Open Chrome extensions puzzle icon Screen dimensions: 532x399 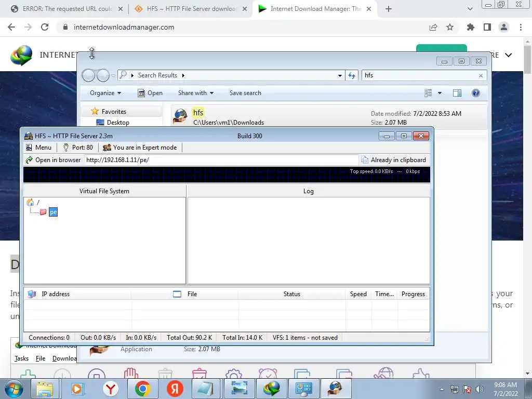(471, 27)
